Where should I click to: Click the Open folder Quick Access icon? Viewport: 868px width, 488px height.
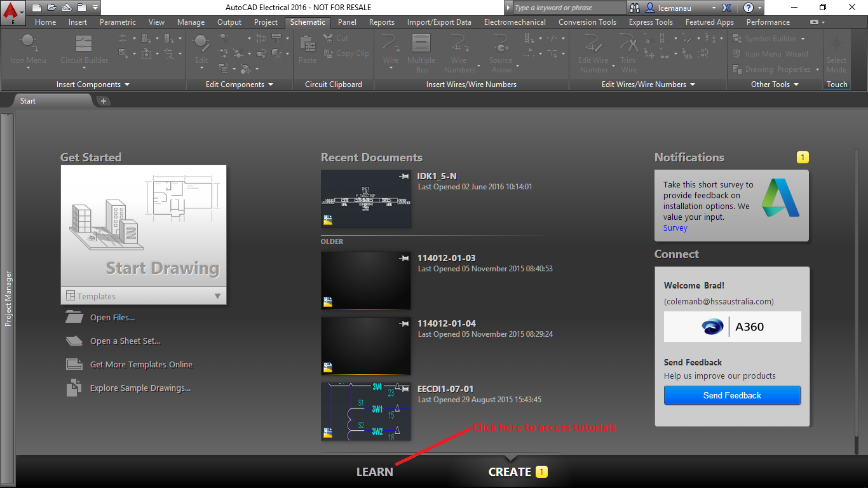point(51,8)
